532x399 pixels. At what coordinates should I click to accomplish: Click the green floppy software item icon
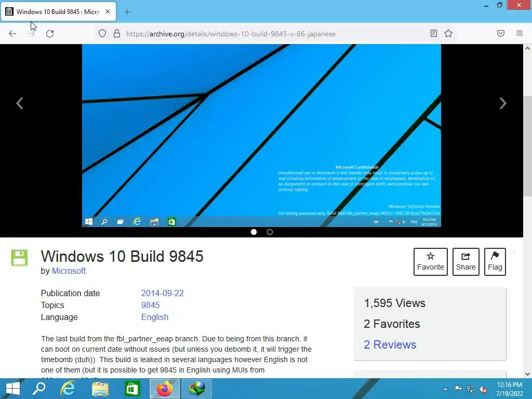point(19,258)
